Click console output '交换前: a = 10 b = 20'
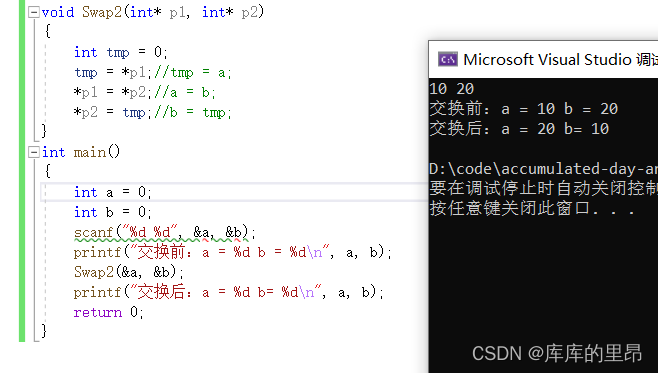Viewport: 658px width, 373px height. tap(523, 109)
